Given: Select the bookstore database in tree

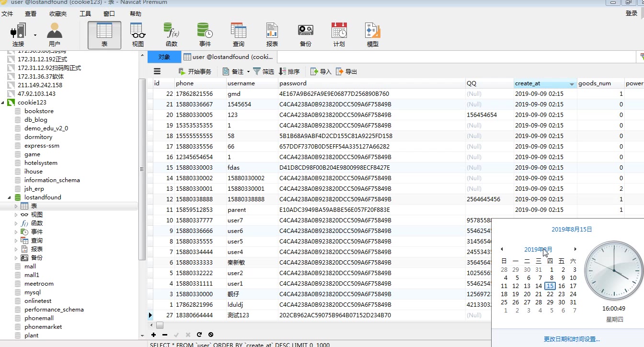Looking at the screenshot, I should 39,111.
